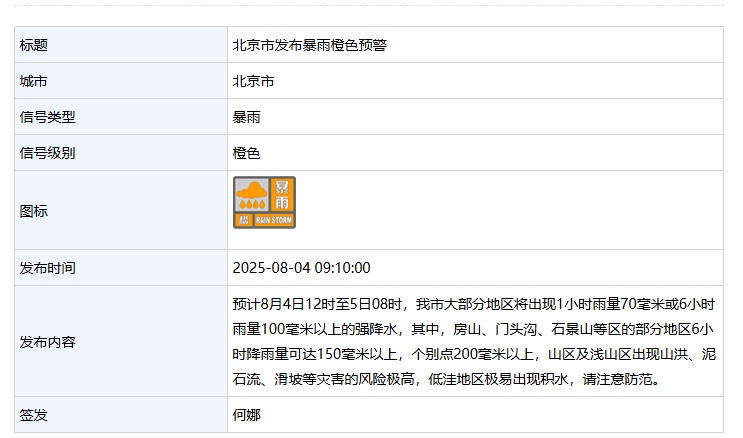
Task: Click the signal level value 橙色
Action: pyautogui.click(x=246, y=153)
